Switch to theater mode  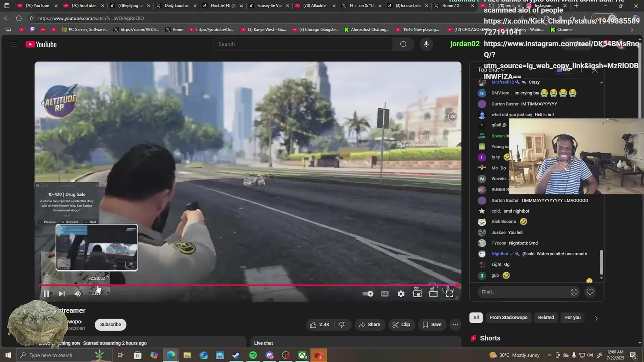click(x=433, y=294)
